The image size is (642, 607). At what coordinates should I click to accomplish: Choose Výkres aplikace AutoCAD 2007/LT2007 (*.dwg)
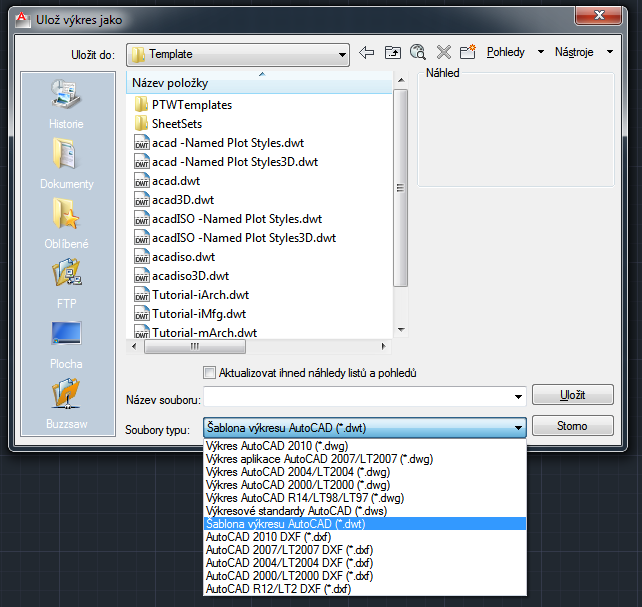point(364,459)
